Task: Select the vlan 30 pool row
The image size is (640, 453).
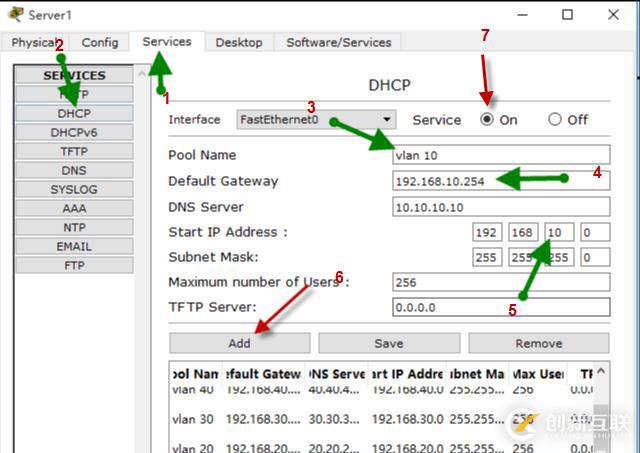Action: 382,419
